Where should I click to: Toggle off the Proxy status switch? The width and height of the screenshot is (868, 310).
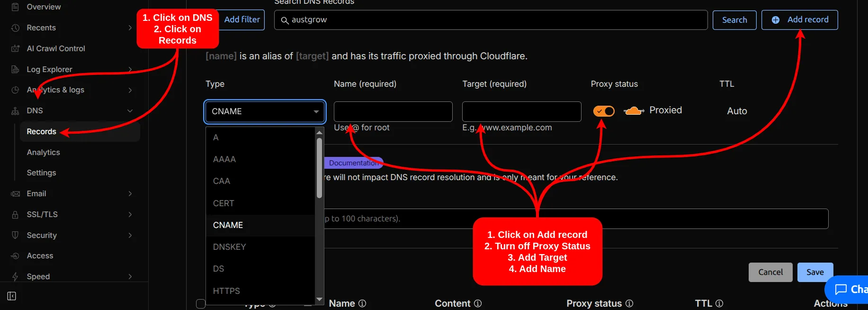coord(604,111)
